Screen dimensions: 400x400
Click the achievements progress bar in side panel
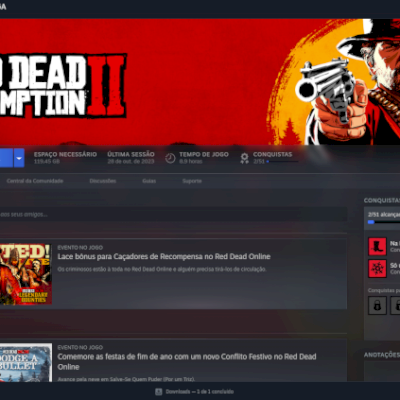pos(384,222)
